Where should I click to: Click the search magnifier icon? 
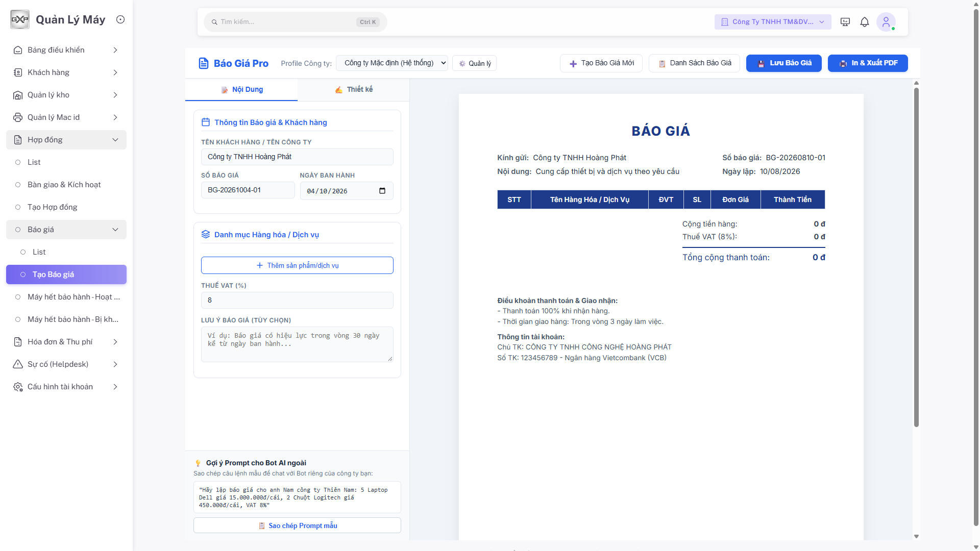214,22
